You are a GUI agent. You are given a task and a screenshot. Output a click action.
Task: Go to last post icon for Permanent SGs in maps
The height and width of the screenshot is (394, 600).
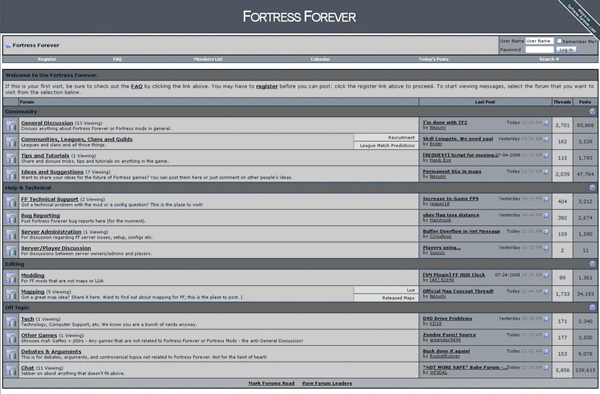click(x=546, y=171)
